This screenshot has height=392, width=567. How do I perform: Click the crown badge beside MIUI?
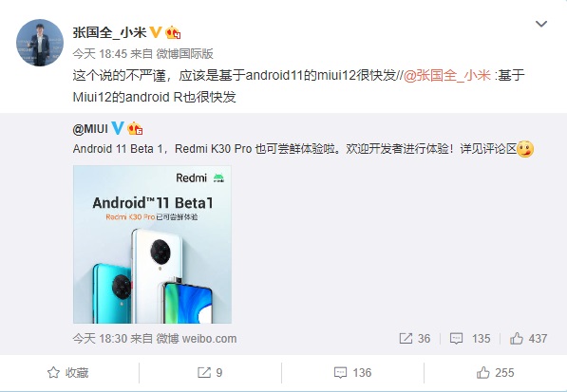[x=135, y=128]
